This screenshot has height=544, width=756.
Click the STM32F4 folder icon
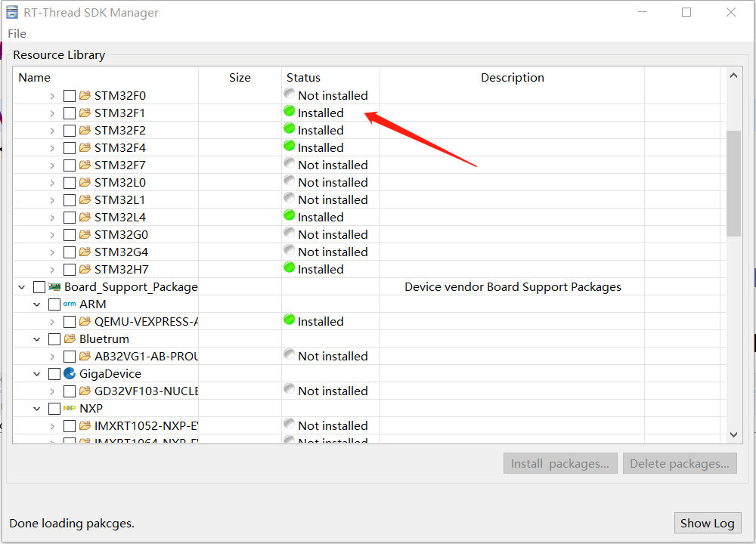click(x=85, y=147)
